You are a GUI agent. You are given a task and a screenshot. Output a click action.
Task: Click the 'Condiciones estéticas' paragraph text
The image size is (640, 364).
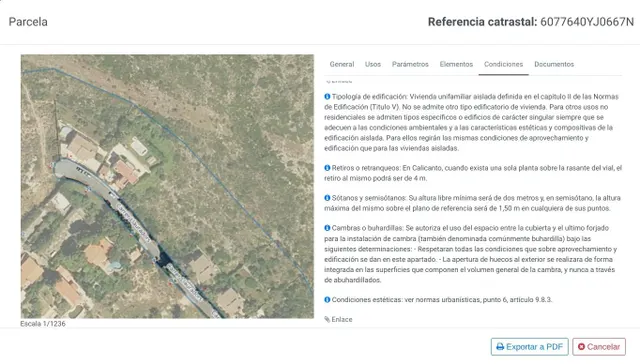442,300
